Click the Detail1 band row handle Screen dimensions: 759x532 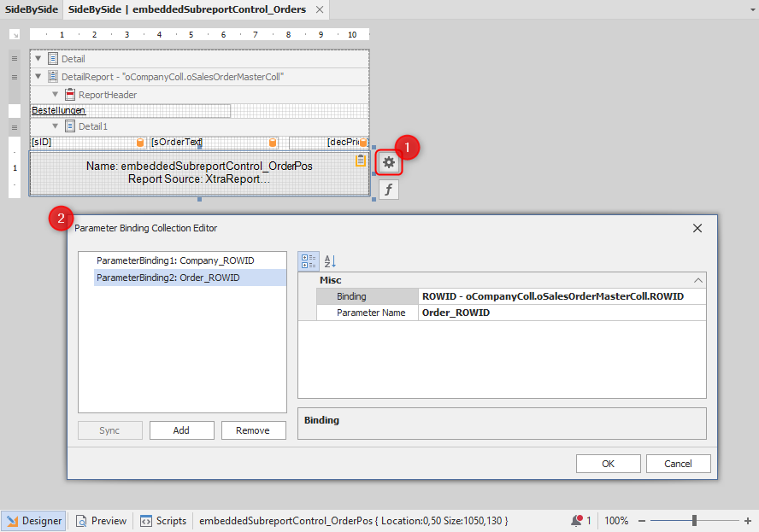(x=15, y=128)
